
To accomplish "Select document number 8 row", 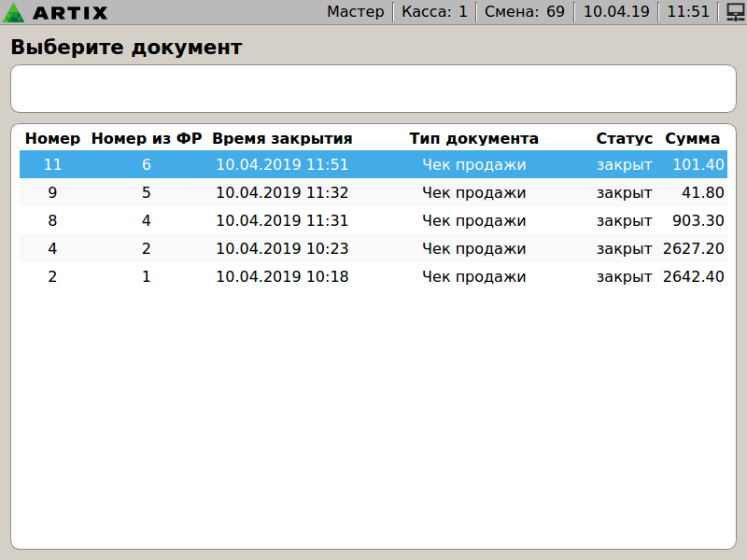I will (373, 221).
